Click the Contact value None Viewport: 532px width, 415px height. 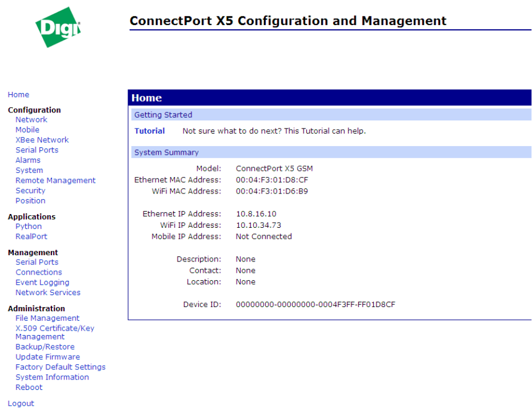(246, 271)
